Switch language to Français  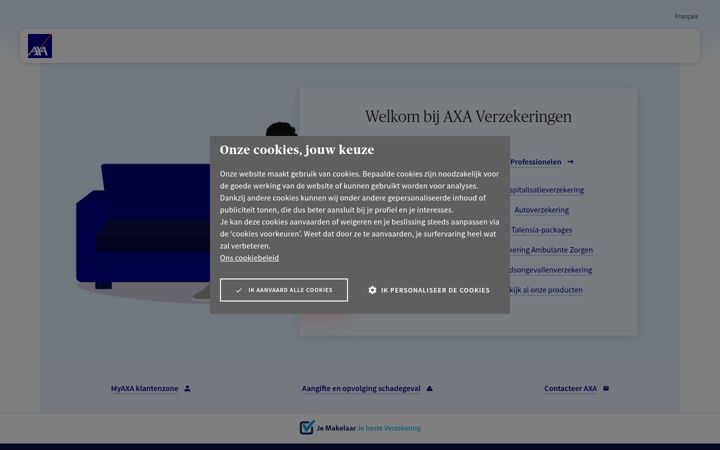point(686,16)
